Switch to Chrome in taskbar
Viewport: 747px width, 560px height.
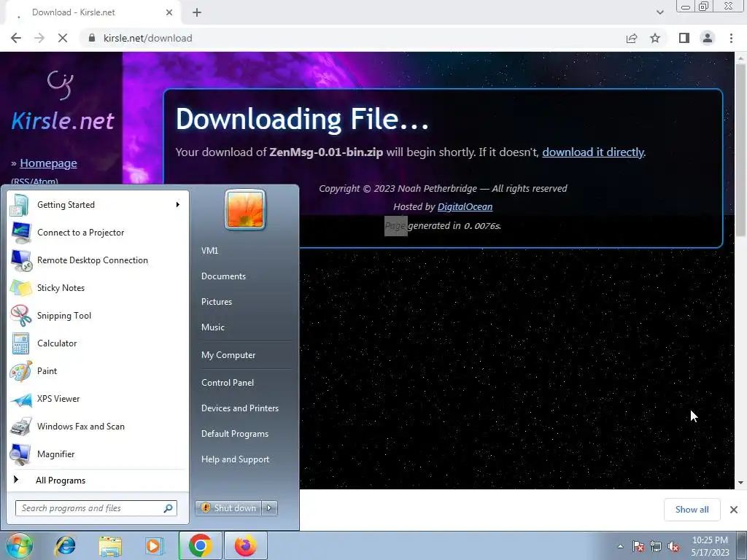point(200,545)
